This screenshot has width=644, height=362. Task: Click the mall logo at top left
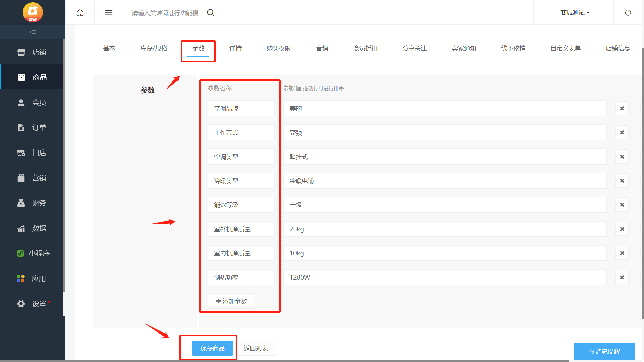[x=33, y=12]
